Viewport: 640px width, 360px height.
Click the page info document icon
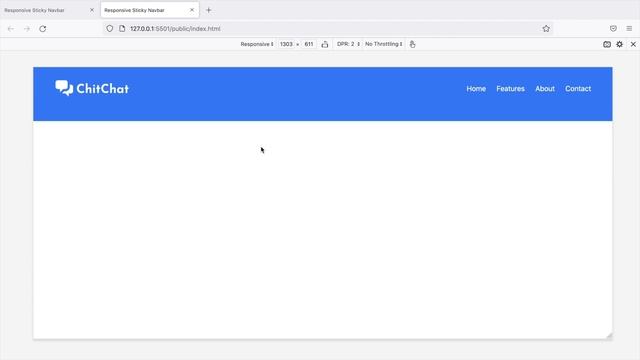tap(122, 29)
